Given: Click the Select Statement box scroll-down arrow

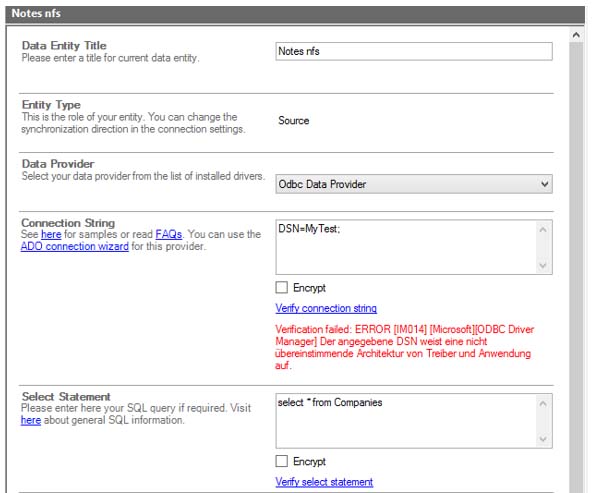Looking at the screenshot, I should [x=543, y=439].
